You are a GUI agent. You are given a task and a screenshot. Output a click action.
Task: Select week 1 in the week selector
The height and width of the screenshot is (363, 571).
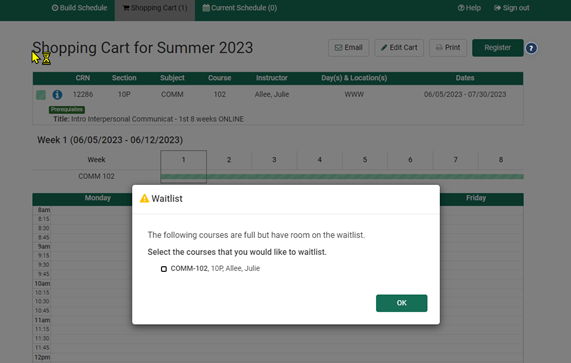(184, 160)
